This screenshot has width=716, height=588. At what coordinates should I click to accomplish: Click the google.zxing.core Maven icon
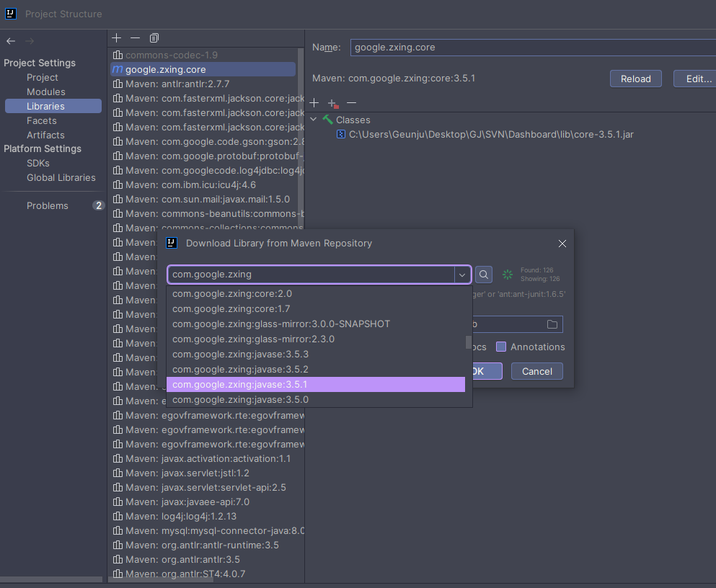click(x=118, y=69)
